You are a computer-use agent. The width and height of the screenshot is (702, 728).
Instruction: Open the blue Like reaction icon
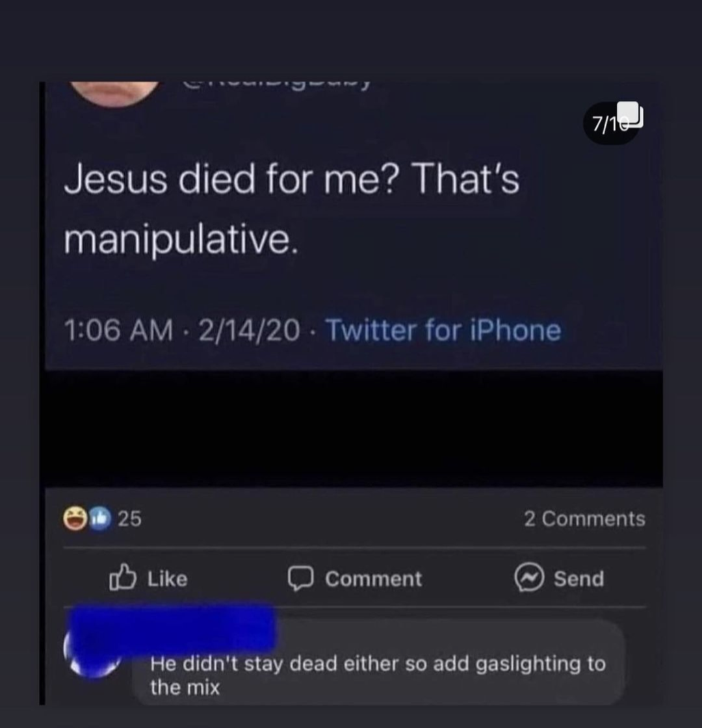(99, 519)
